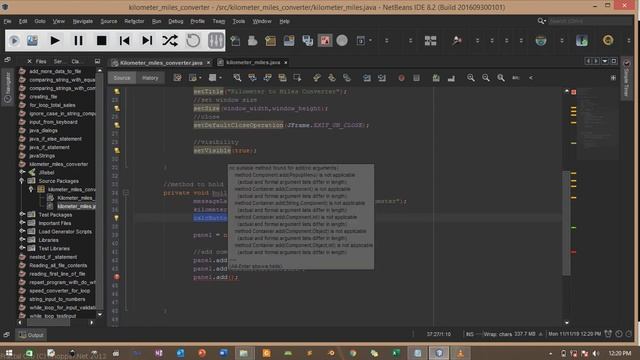Image resolution: width=640 pixels, height=360 pixels.
Task: Click the highlighted red Debug icon in toolbar
Action: tap(325, 40)
